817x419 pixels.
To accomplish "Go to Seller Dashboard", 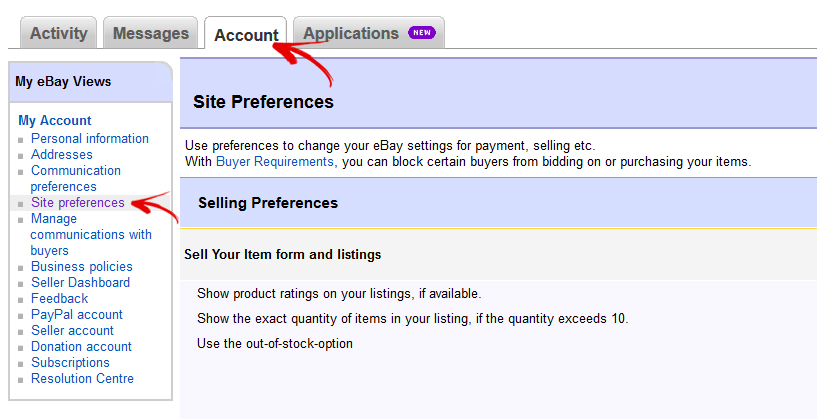I will (80, 282).
